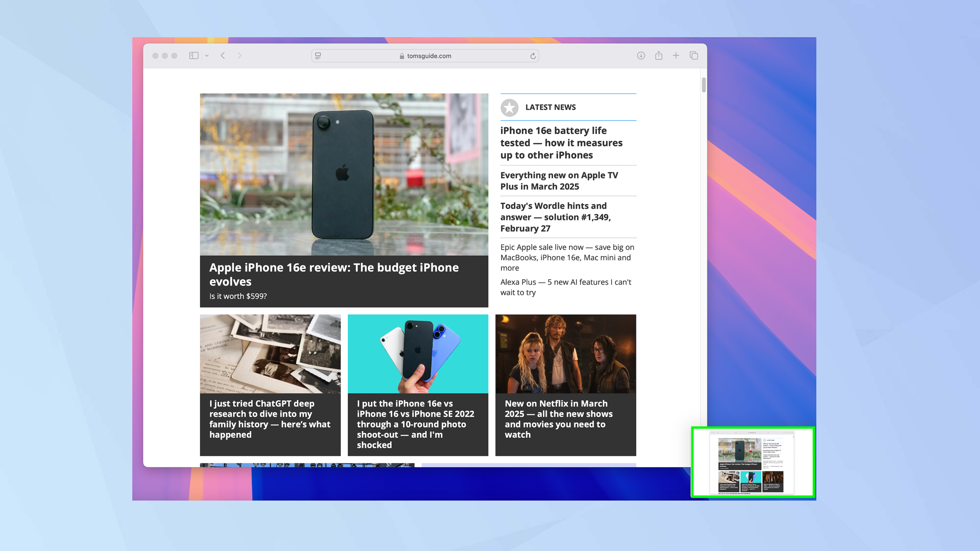Click the Latest News star icon
Image resolution: width=980 pixels, height=551 pixels.
pyautogui.click(x=510, y=107)
